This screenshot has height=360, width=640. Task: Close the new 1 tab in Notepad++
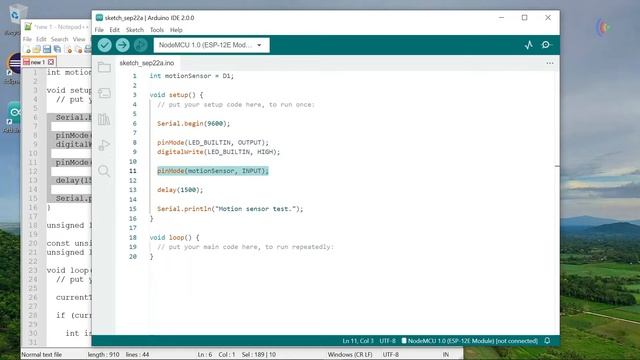(x=51, y=62)
